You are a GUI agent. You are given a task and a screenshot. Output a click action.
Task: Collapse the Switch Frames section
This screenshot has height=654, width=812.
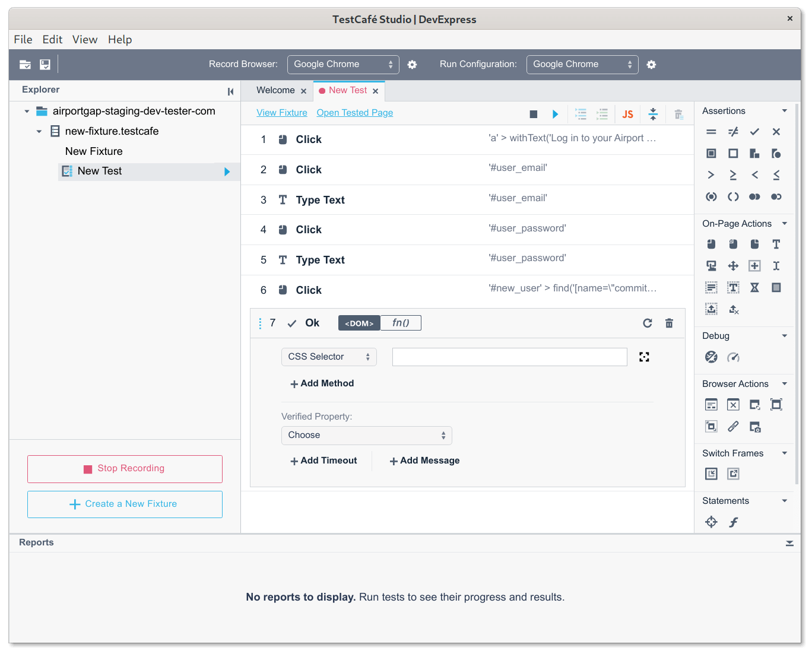pyautogui.click(x=785, y=453)
